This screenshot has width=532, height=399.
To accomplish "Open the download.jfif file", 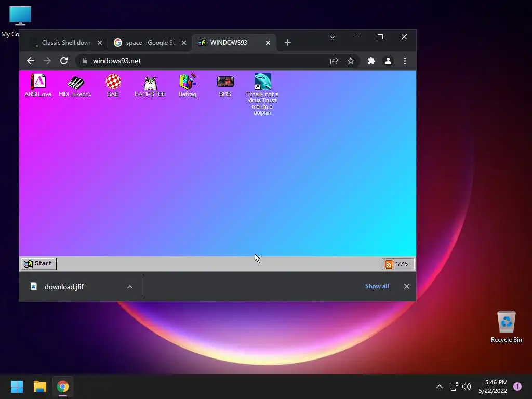I will click(x=64, y=287).
